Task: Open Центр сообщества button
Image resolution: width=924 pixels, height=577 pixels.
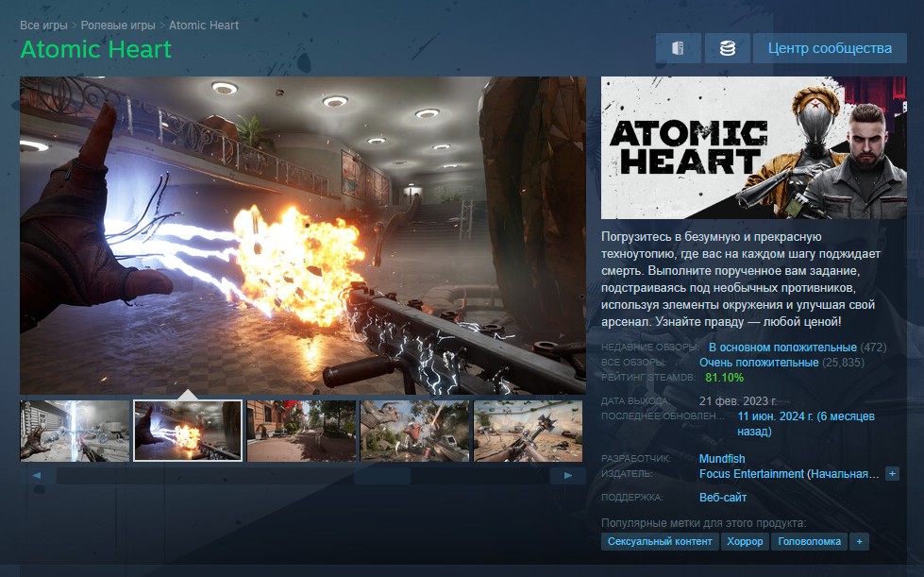Action: tap(830, 48)
